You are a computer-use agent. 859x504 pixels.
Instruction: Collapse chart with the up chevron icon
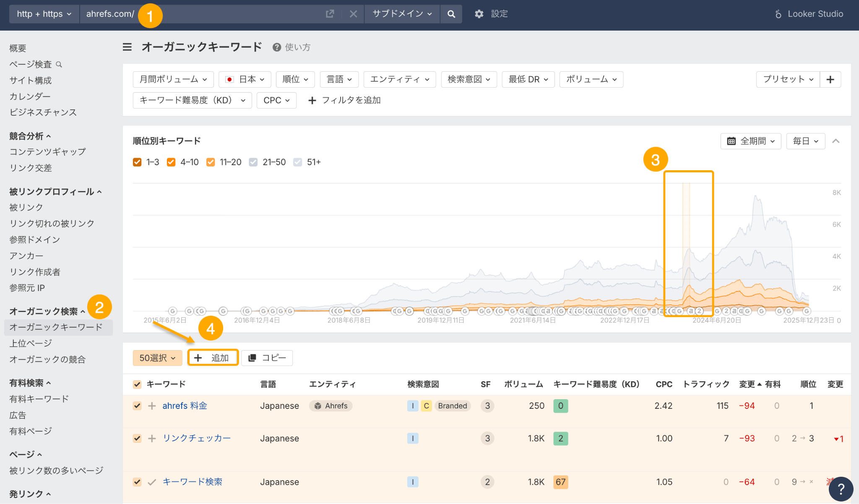coord(836,141)
